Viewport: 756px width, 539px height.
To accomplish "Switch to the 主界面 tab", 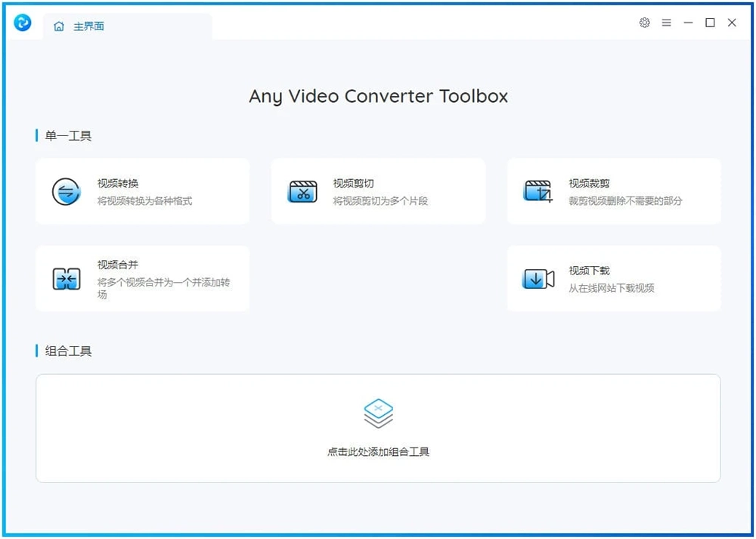I will point(85,25).
